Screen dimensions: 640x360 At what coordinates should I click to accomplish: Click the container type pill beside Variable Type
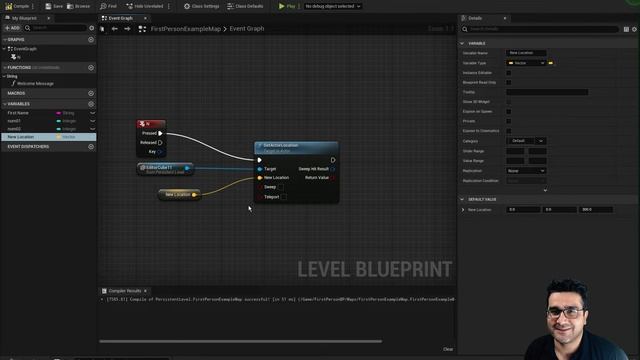[551, 63]
